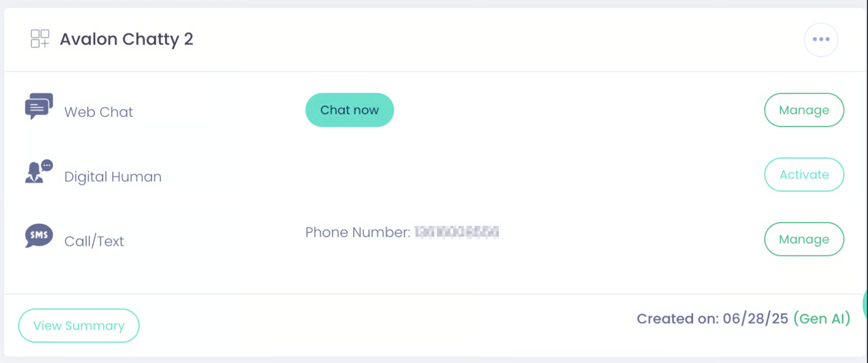The image size is (868, 363).
Task: Click the Phone Number label text
Action: (x=358, y=232)
